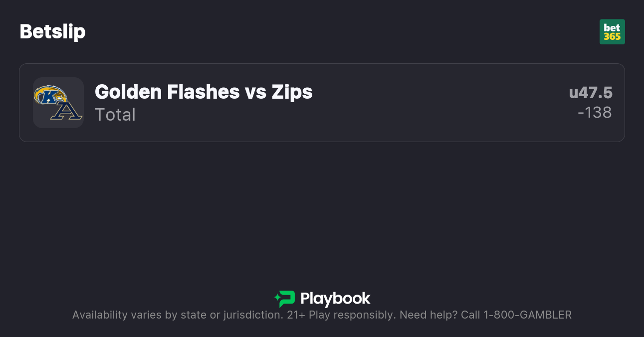Click the bet365 green square badge
The image size is (644, 337).
613,31
